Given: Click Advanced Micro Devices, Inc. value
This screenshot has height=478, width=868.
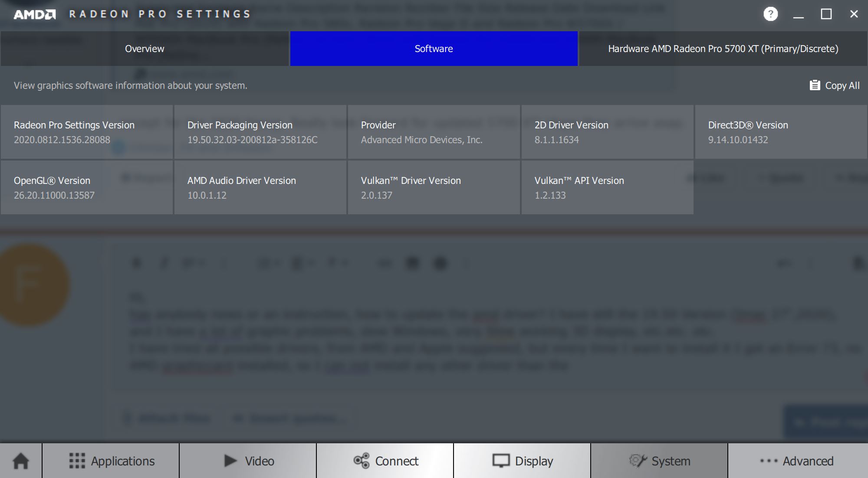Looking at the screenshot, I should coord(422,140).
